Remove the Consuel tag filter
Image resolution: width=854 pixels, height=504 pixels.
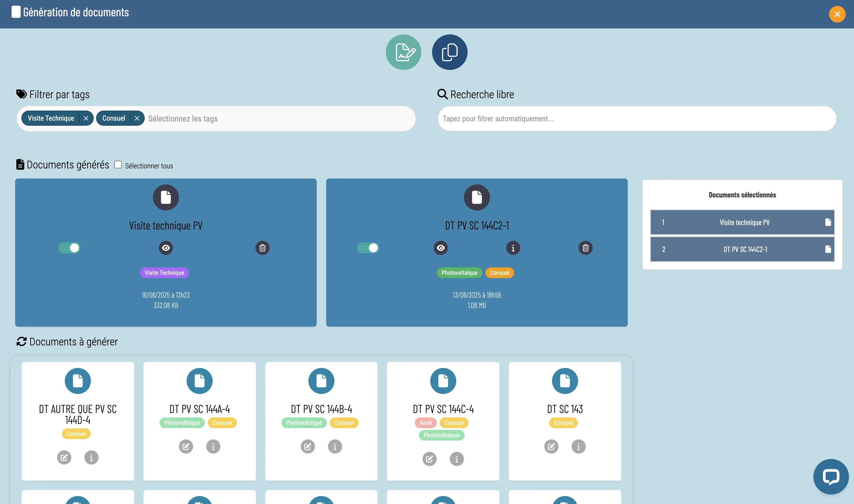(x=137, y=118)
